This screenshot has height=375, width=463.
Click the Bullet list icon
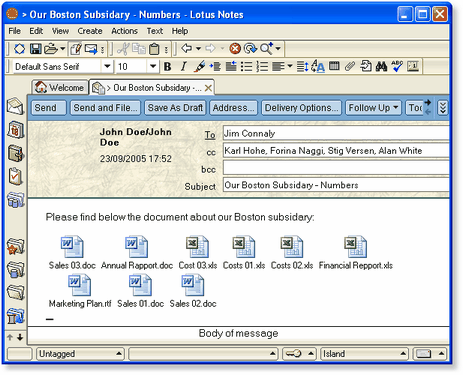(247, 66)
